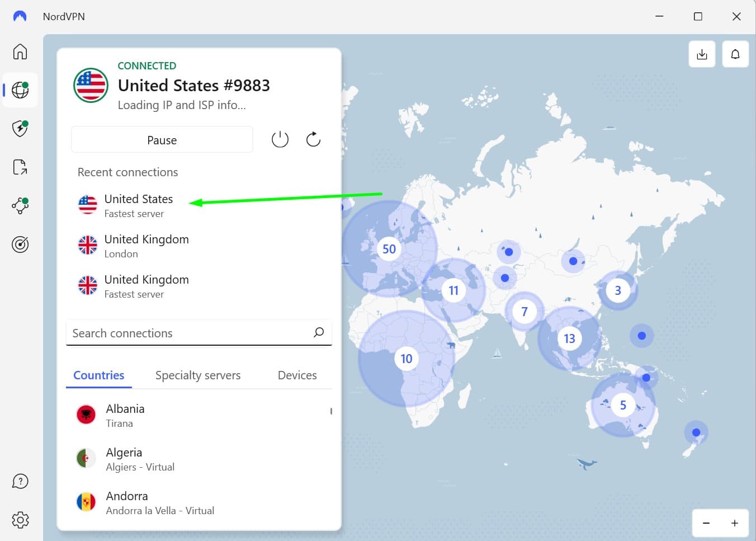This screenshot has width=756, height=541.
Task: Click the Africa cluster marked 10
Action: [x=407, y=359]
